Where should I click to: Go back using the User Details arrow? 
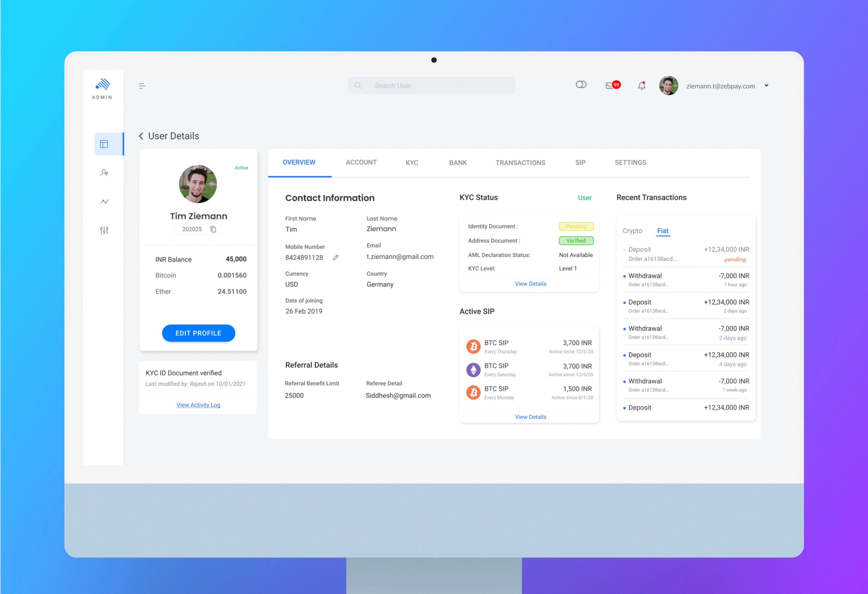[141, 136]
